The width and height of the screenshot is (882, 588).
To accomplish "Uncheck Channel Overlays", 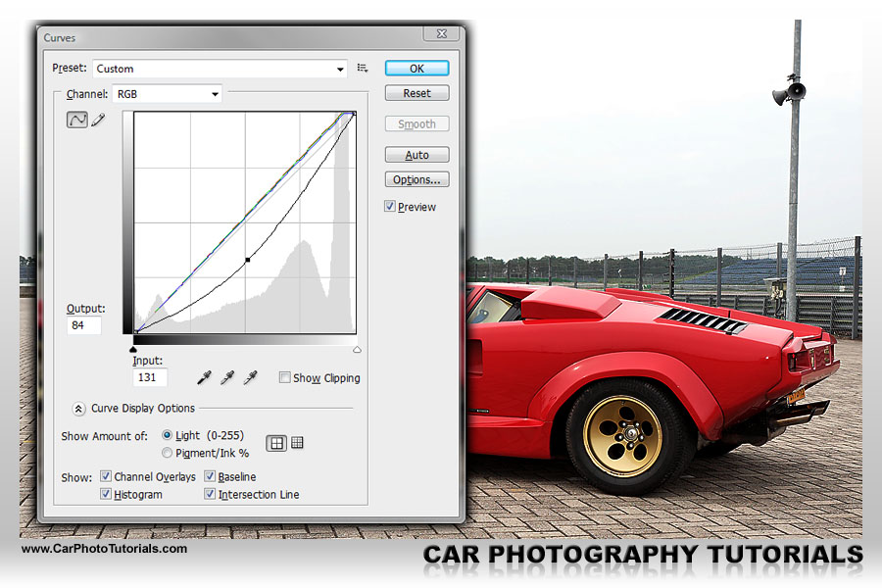I will pos(105,476).
